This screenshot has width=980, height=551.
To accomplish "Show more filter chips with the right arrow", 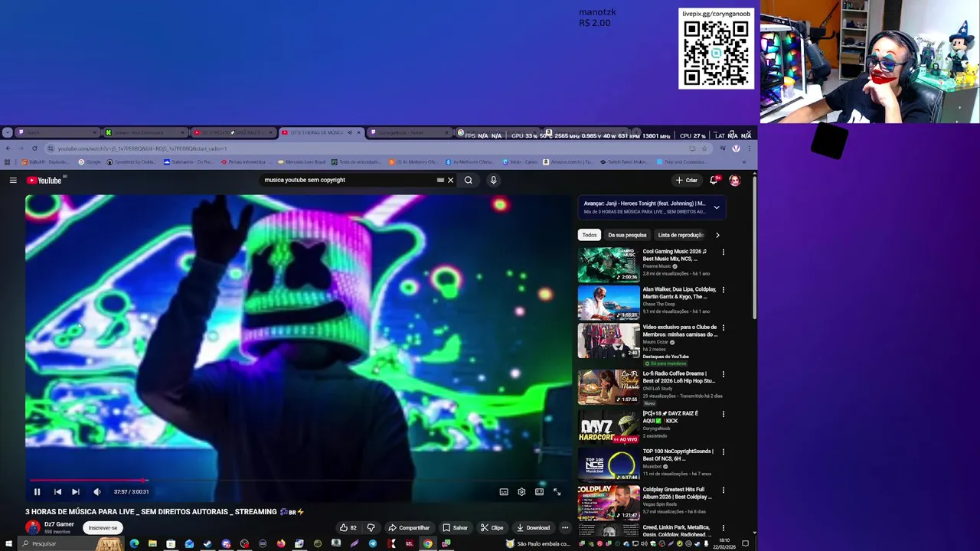I will coord(717,235).
